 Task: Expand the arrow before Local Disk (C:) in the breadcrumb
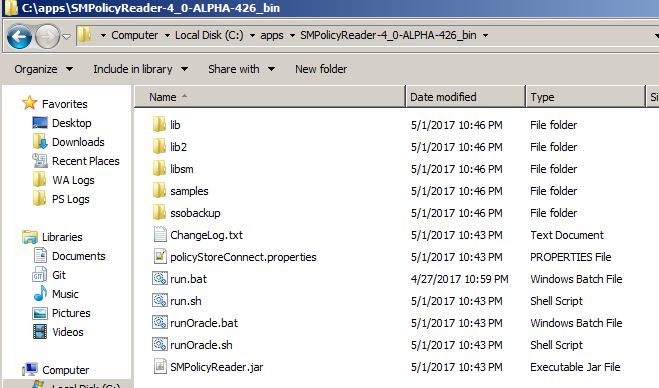click(x=167, y=35)
